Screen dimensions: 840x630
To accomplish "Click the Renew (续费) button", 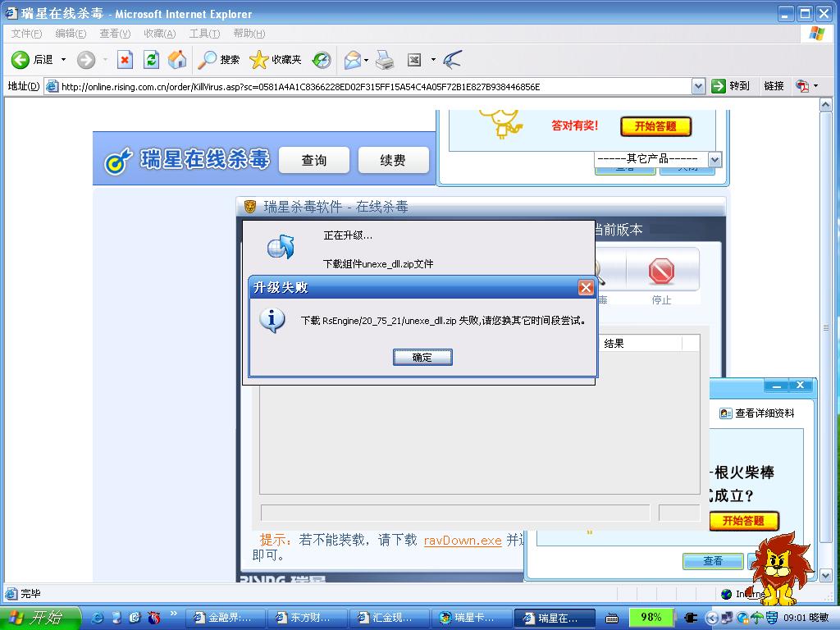I will pos(393,160).
